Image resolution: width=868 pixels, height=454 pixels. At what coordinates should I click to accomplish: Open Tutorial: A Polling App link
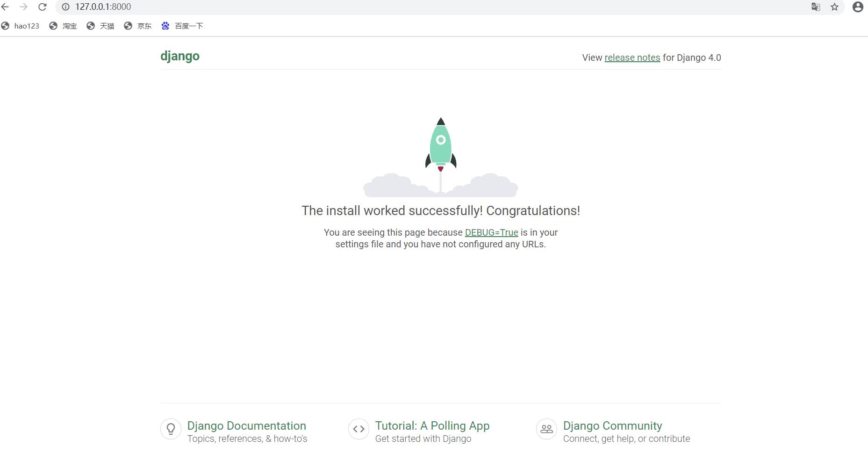coord(432,426)
